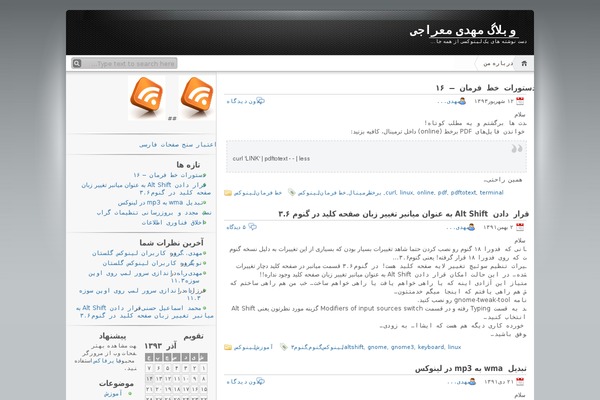The height and width of the screenshot is (400, 600).
Task: Click comment bubble icon beside '۵ دیدگاه'
Action: click(253, 227)
